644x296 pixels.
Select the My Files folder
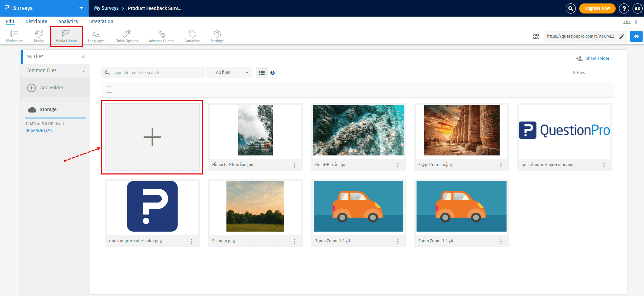pyautogui.click(x=56, y=56)
